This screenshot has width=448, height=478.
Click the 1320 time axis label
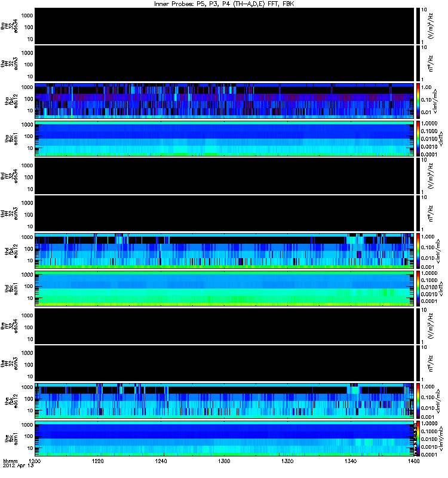click(x=287, y=461)
